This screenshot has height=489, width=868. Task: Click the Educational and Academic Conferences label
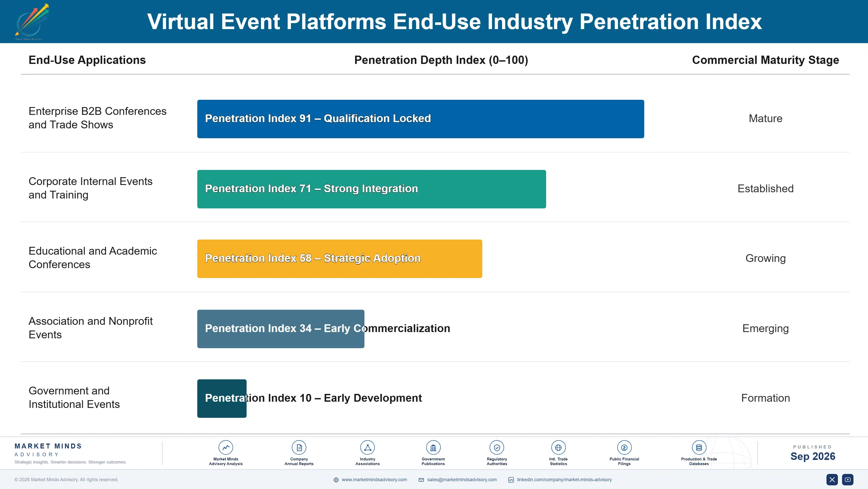(x=93, y=258)
